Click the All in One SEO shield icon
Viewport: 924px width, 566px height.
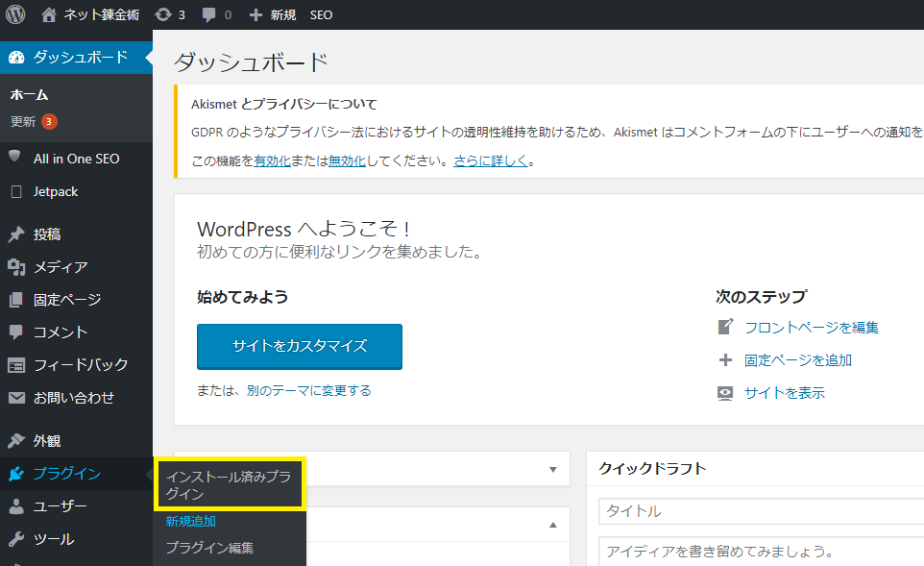coord(15,158)
